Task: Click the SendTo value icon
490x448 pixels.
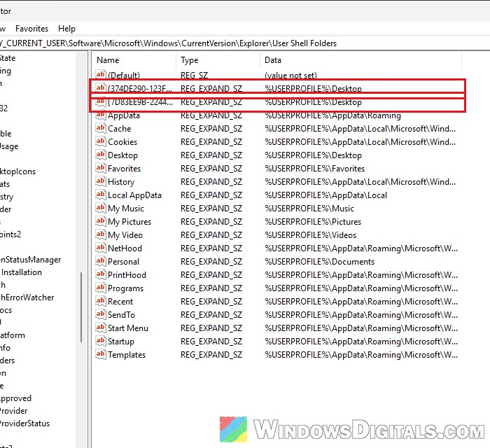Action: 100,314
